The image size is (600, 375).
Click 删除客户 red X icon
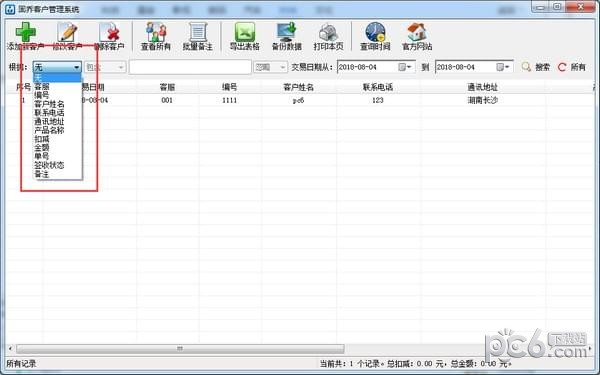[x=109, y=32]
